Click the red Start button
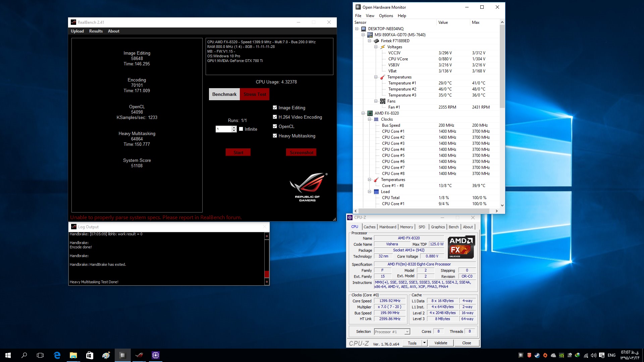 click(x=238, y=152)
